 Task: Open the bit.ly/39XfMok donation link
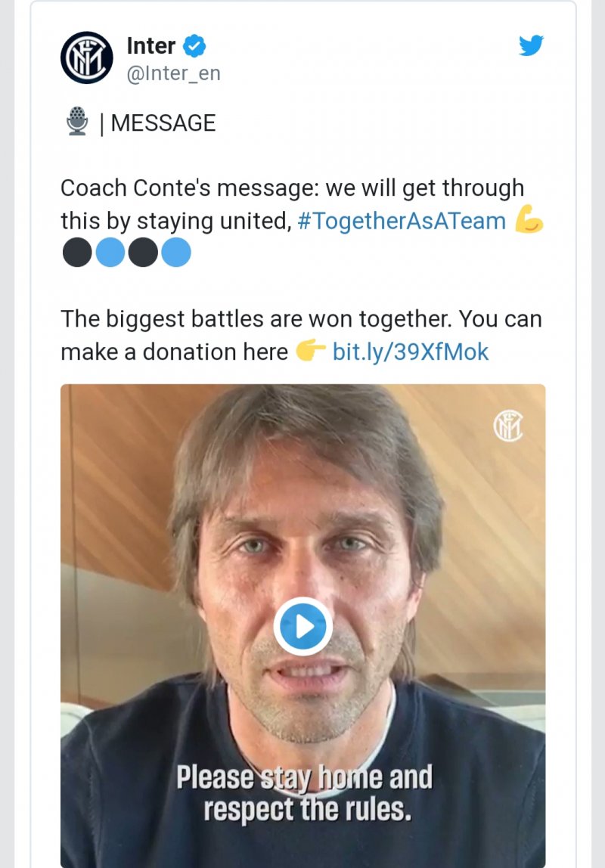coord(411,352)
